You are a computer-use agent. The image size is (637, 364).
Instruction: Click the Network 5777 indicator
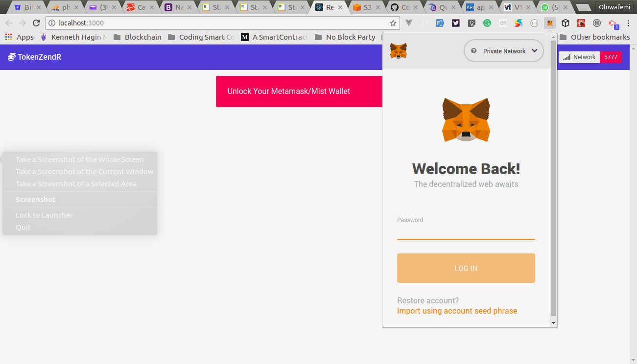click(590, 57)
